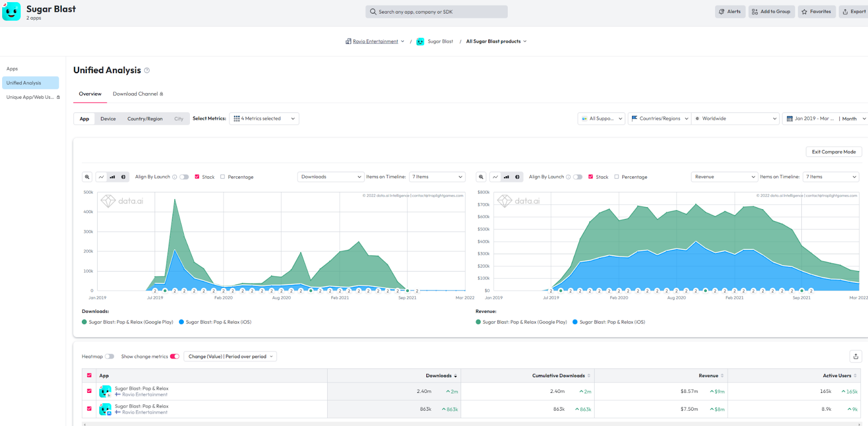Toggle Align By Launch on Revenue chart
The image size is (868, 426).
click(578, 177)
